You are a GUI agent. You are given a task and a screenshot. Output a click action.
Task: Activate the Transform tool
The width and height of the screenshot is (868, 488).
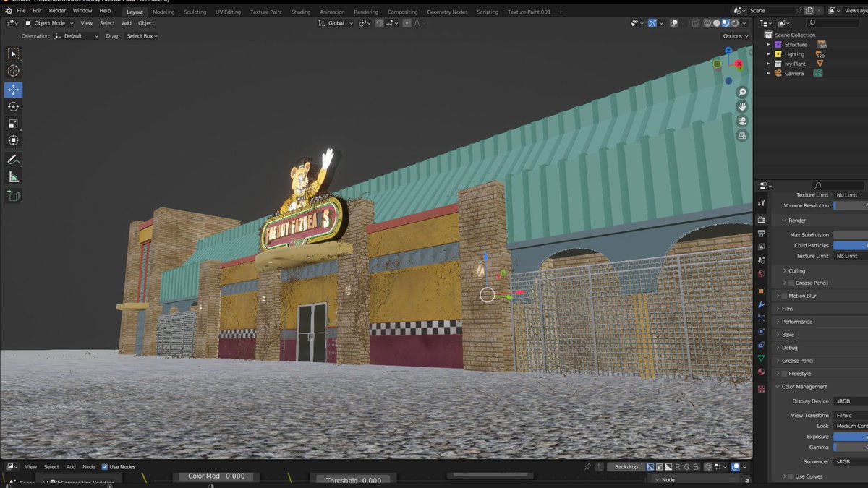(13, 140)
